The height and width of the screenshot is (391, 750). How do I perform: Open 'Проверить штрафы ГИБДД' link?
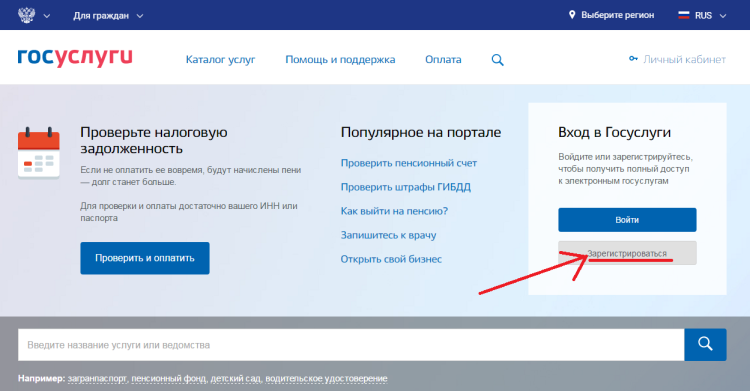pos(406,187)
